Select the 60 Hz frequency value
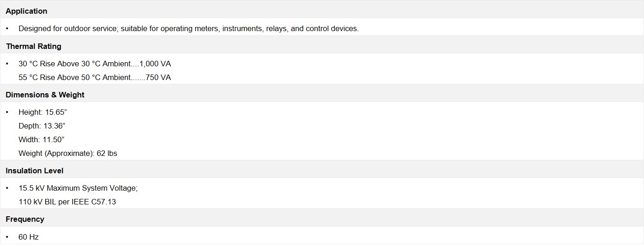Viewport: 644px width, 246px height. [x=28, y=237]
